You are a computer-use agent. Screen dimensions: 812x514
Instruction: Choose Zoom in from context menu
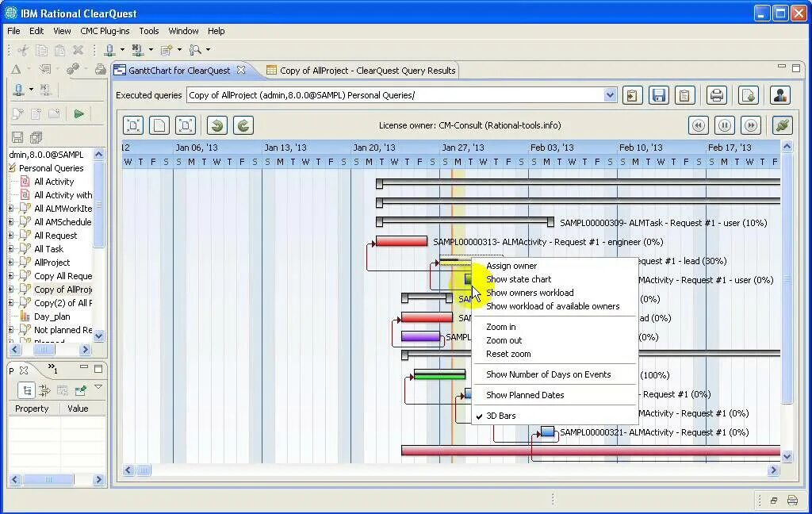point(554,327)
